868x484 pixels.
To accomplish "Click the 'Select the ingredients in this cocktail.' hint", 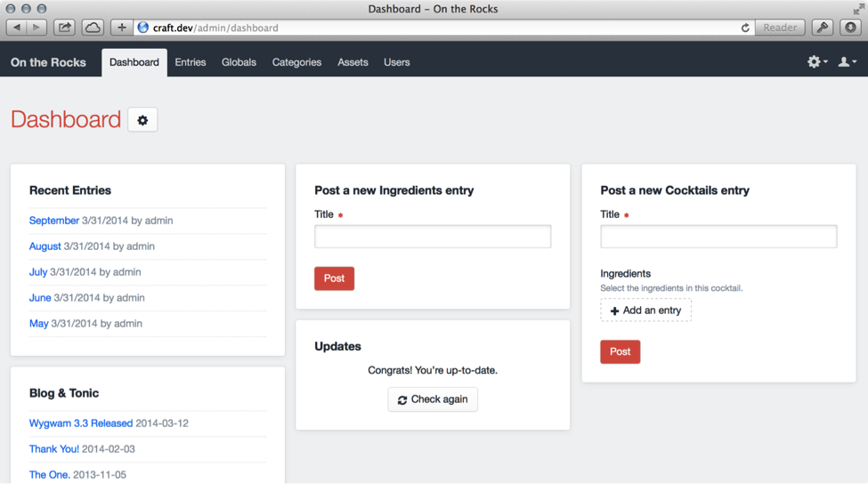I will point(671,288).
